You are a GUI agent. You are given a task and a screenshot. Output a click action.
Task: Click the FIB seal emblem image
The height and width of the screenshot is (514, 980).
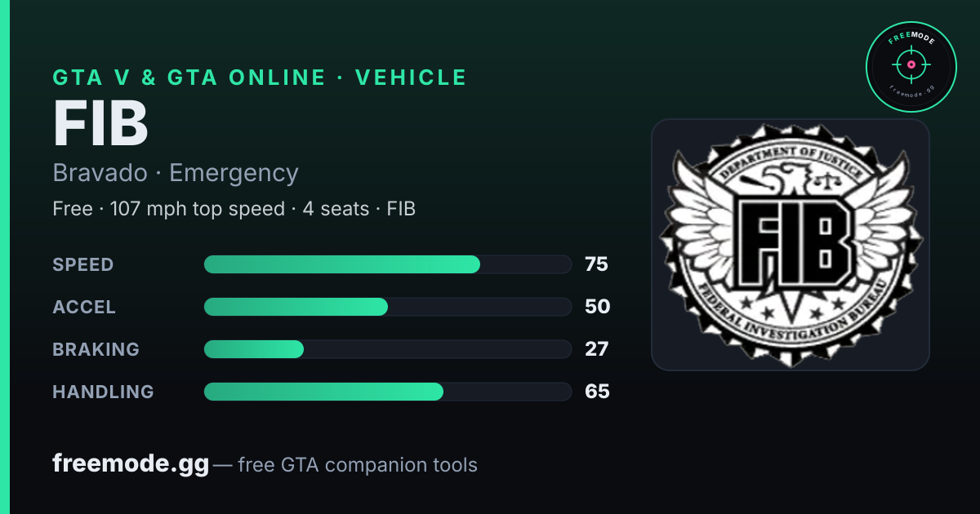pyautogui.click(x=791, y=245)
